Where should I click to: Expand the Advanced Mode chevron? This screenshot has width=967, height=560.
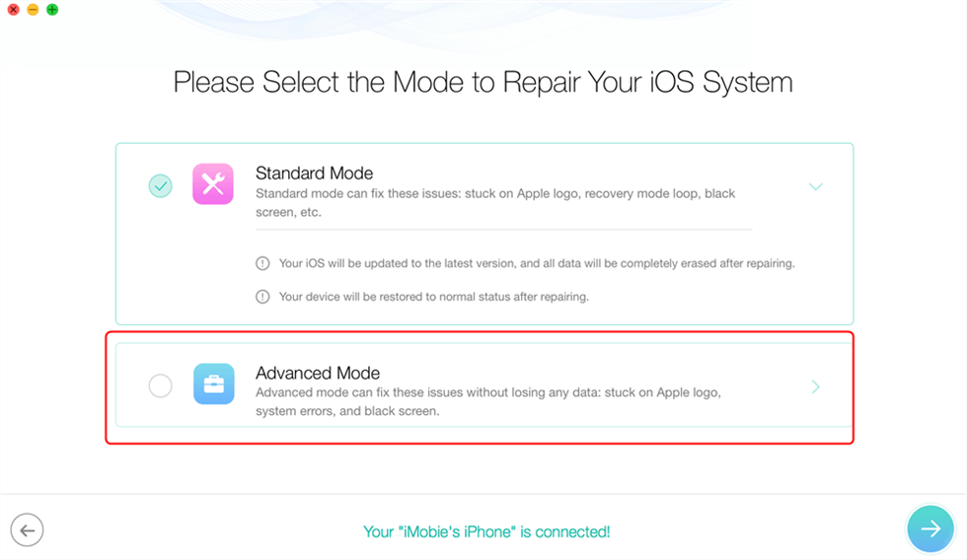[x=816, y=387]
